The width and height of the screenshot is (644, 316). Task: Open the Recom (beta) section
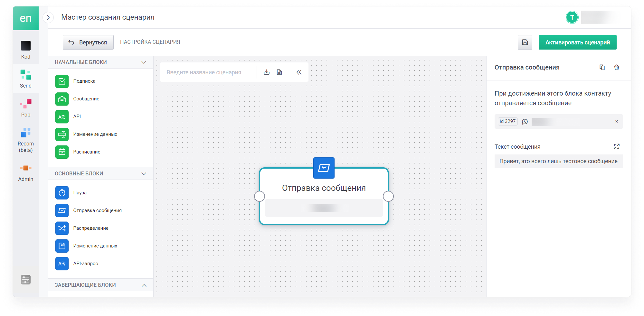[26, 140]
